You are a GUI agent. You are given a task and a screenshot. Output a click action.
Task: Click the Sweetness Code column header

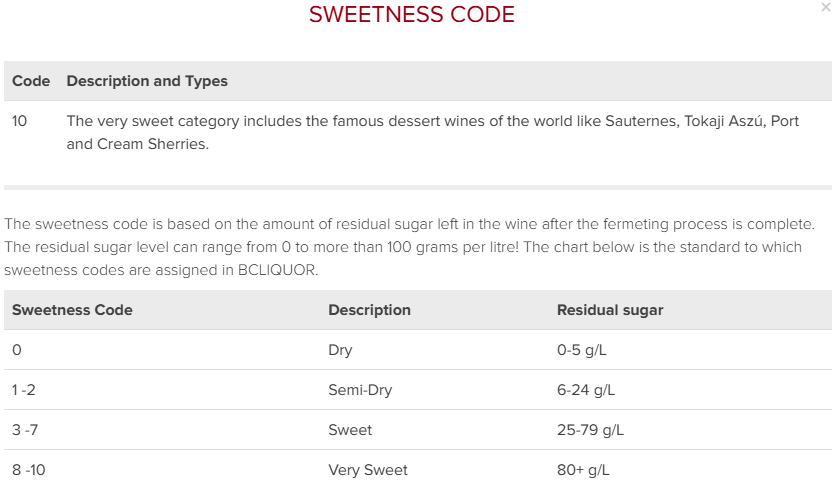[72, 310]
